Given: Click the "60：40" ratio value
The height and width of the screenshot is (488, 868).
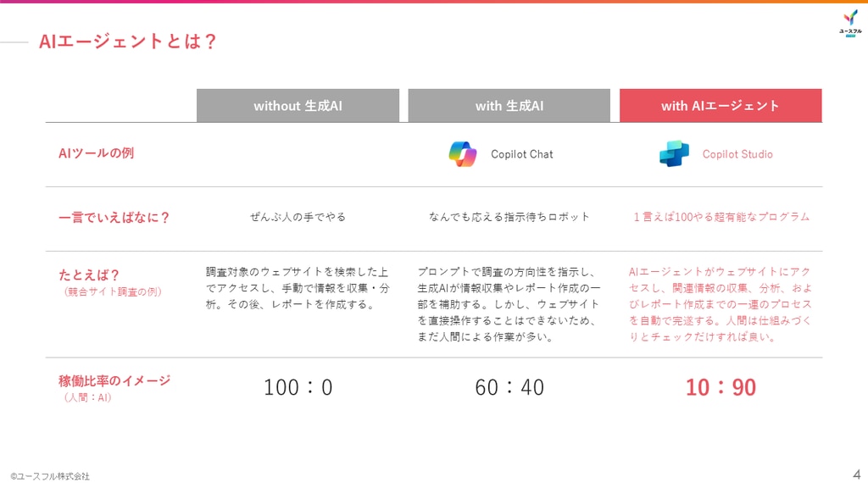Looking at the screenshot, I should coord(509,387).
